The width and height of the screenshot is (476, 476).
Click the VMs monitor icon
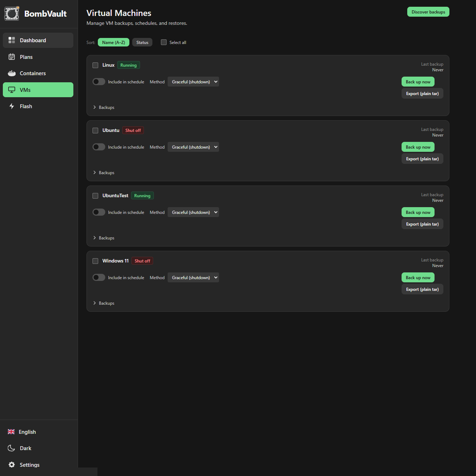tap(12, 90)
